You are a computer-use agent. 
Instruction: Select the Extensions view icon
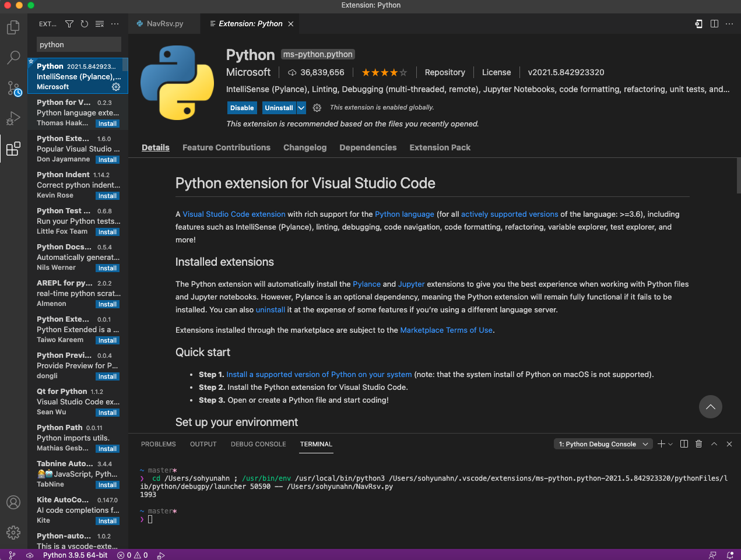tap(13, 149)
